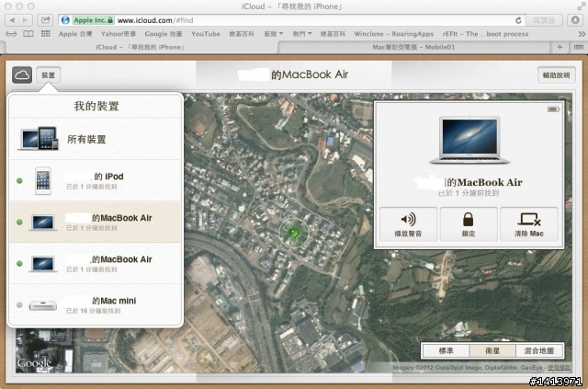This screenshot has height=389, width=588.
Task: Click the Safari fullscreen arrows icon
Action: pyautogui.click(x=581, y=6)
